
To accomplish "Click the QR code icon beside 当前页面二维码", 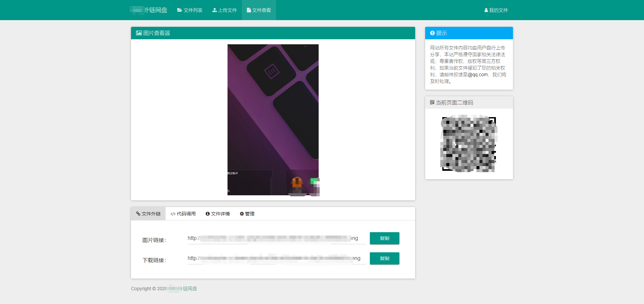I will (x=432, y=102).
